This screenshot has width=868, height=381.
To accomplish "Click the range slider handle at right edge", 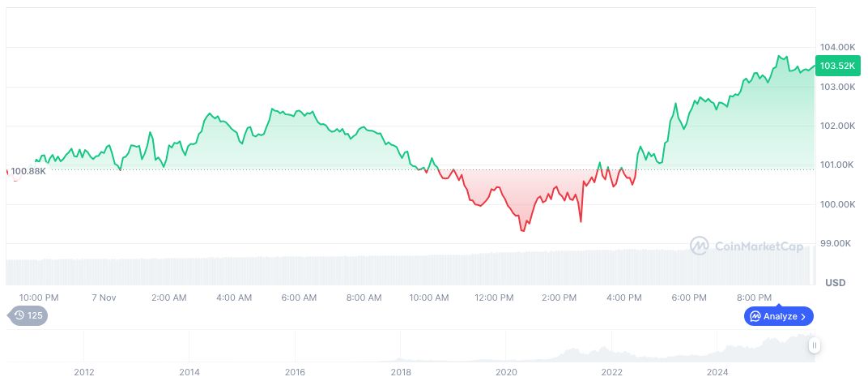I will [x=815, y=345].
